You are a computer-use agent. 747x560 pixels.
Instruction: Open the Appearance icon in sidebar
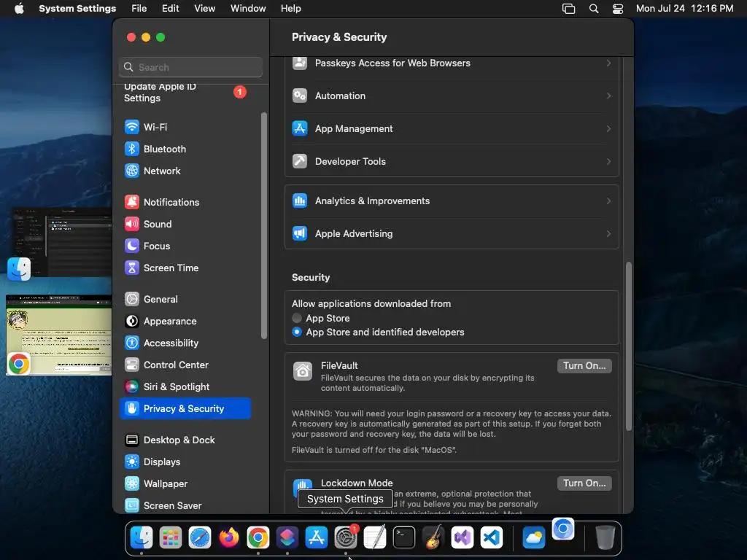[132, 322]
